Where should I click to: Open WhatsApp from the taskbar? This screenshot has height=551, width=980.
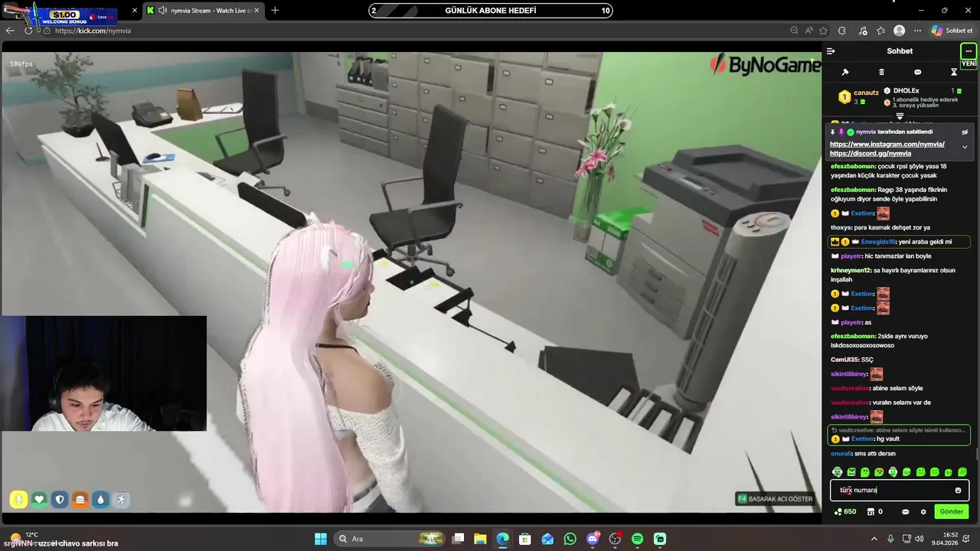[x=570, y=539]
